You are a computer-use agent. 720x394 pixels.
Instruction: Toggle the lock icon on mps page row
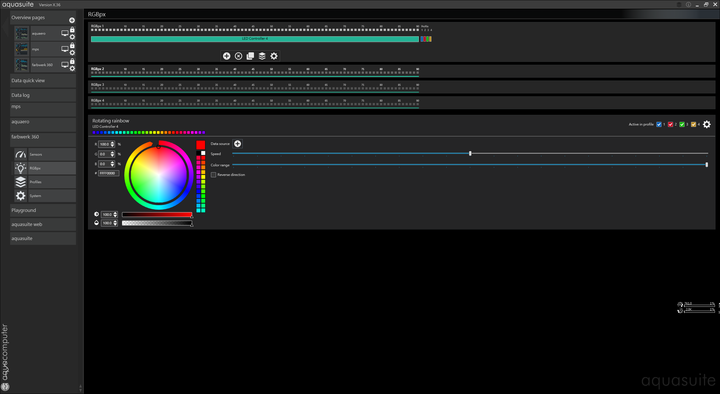tap(72, 45)
